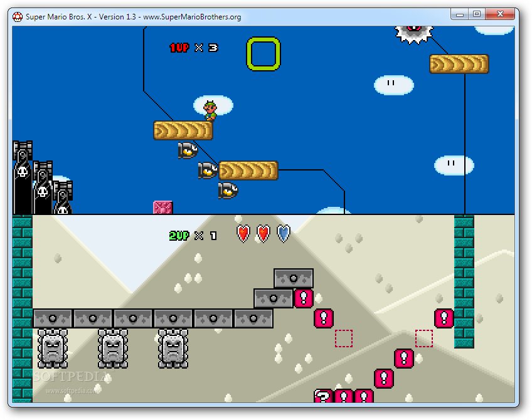This screenshot has height=420, width=532.
Task: Click the topmost gray bolted stair block
Action: tap(294, 278)
